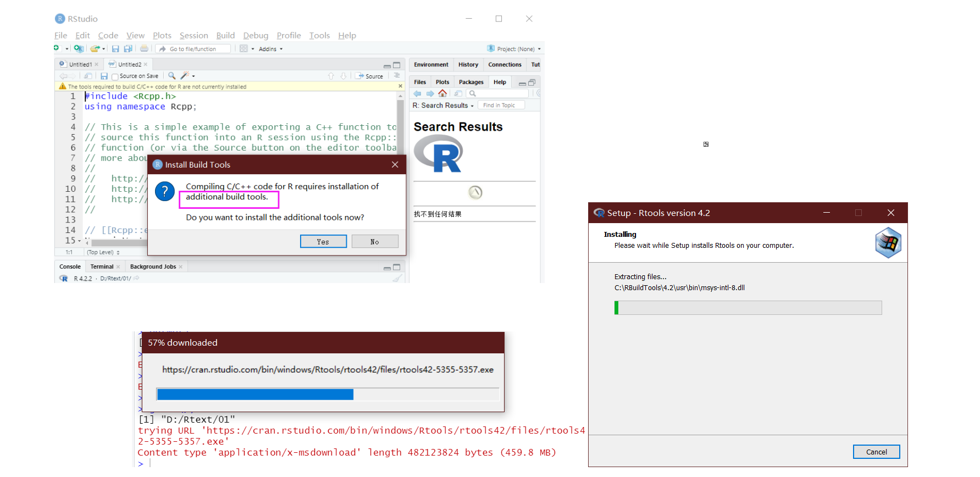The width and height of the screenshot is (980, 477).
Task: Click the Create a project icon
Action: 79,48
